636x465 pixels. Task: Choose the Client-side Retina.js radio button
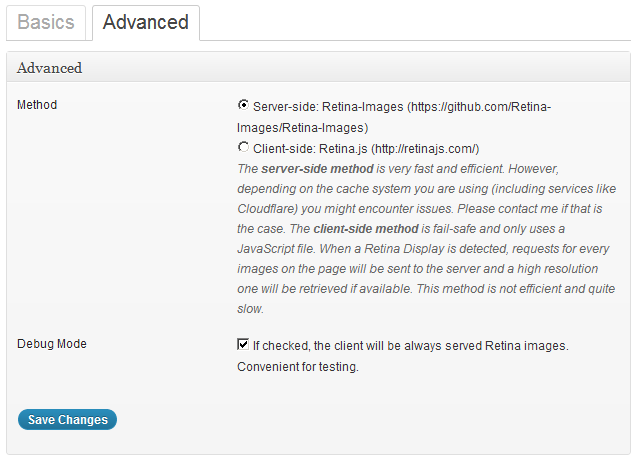point(243,148)
